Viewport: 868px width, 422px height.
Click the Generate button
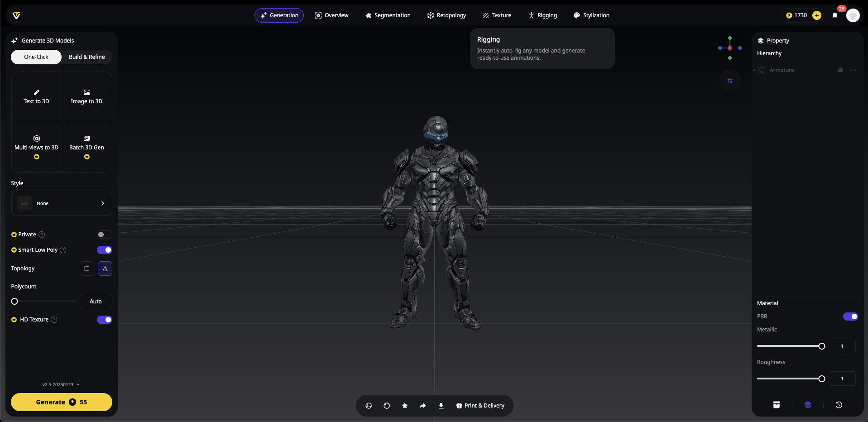coord(62,402)
